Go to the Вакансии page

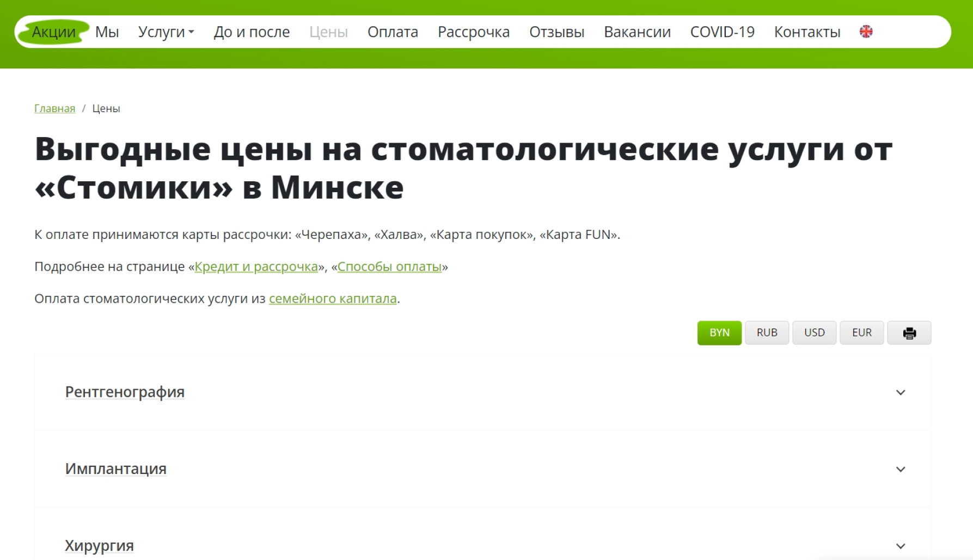[x=637, y=32]
